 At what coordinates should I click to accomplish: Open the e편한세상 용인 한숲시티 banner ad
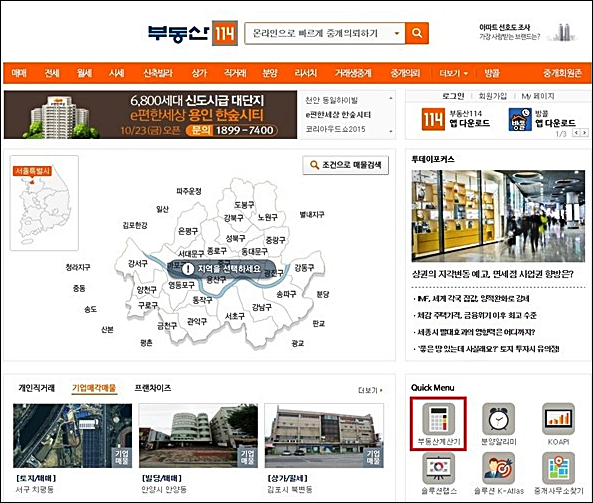[150, 115]
